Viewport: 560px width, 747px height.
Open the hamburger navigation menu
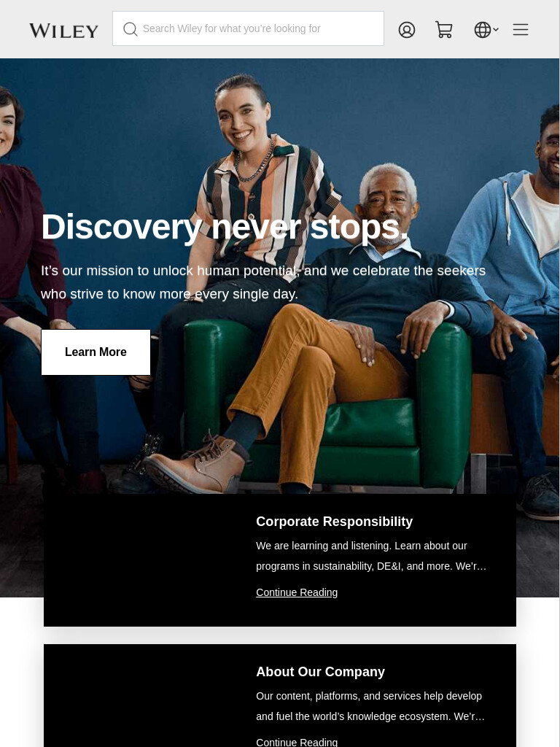521,29
